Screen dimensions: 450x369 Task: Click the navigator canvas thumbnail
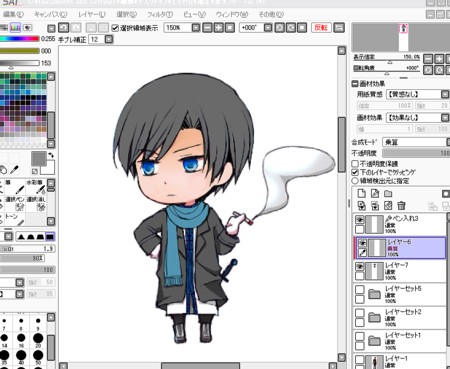[x=403, y=37]
